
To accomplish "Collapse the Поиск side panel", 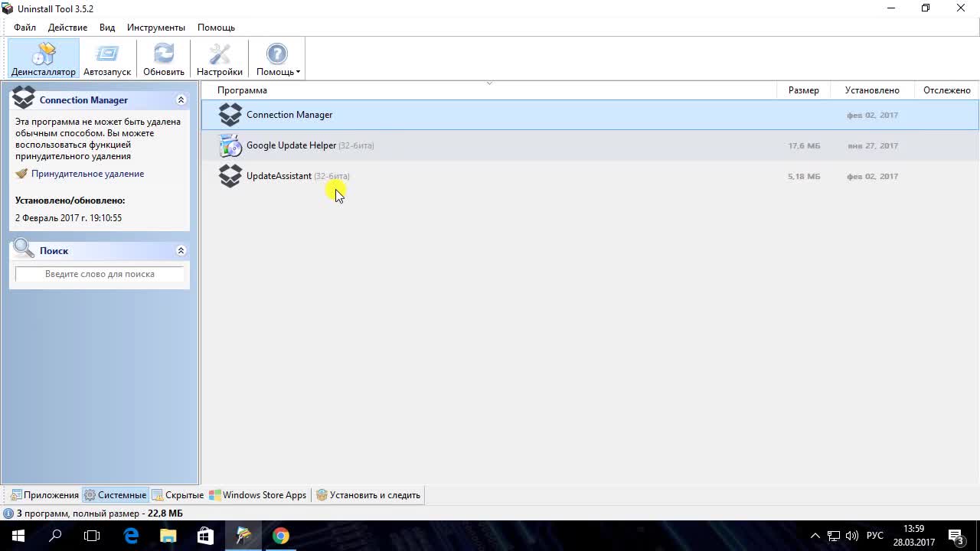I will tap(181, 251).
